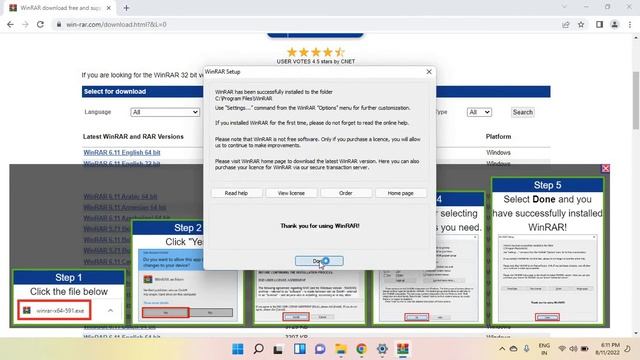Go back in browser
Screen dimensions: 640x360
point(10,24)
